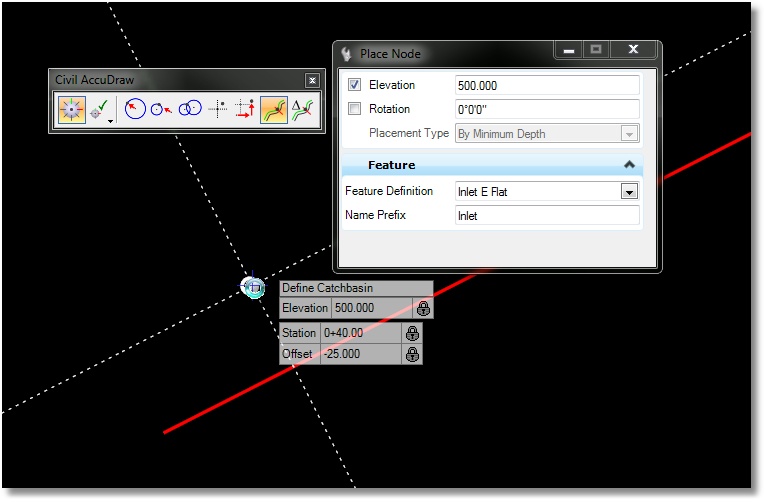Edit the cursor prompt Elevation 500.000 value

372,308
